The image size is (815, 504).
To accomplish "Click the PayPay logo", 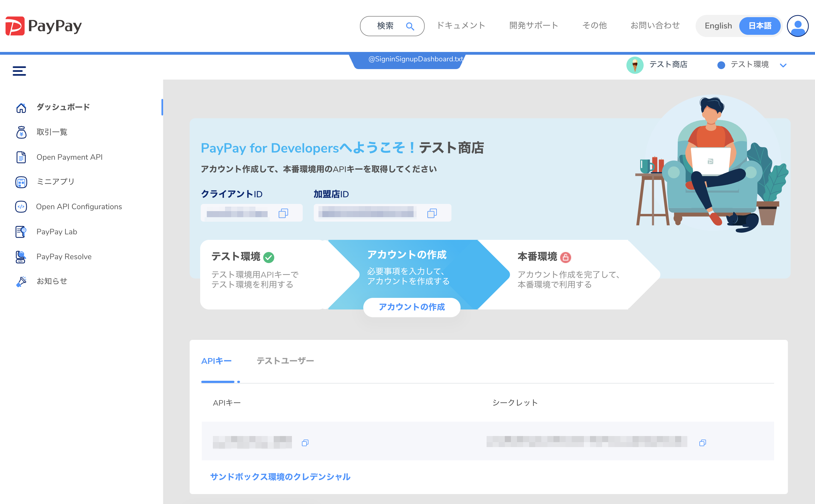I will [x=44, y=26].
